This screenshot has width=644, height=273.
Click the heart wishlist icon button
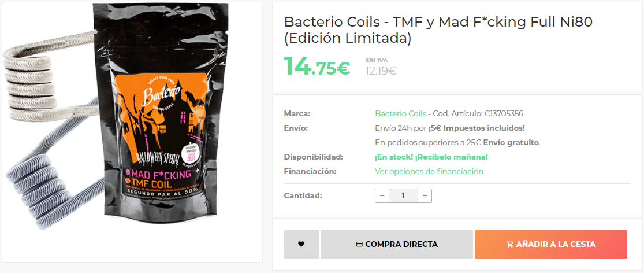[x=301, y=244]
